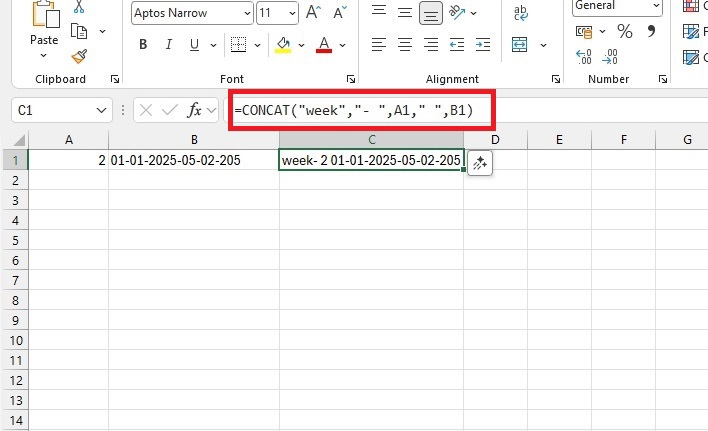The width and height of the screenshot is (708, 431).
Task: Open the General number format dropdown
Action: click(656, 5)
